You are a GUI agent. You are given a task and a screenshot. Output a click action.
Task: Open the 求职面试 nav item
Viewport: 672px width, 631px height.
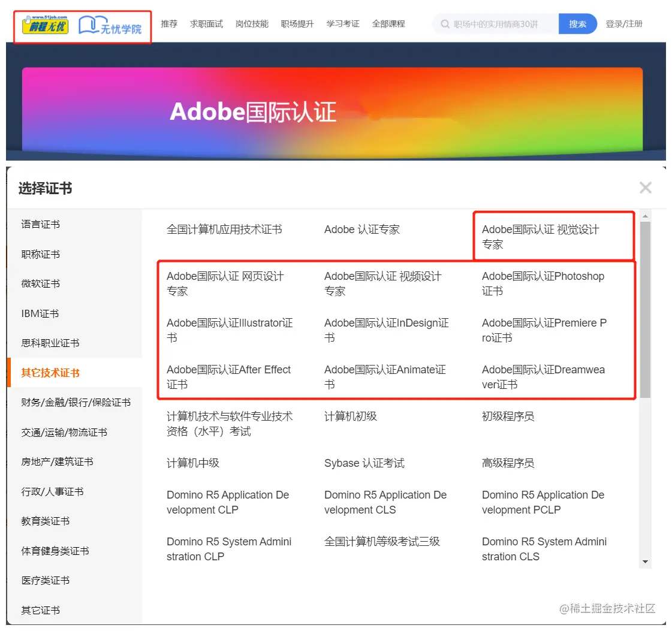[x=207, y=24]
